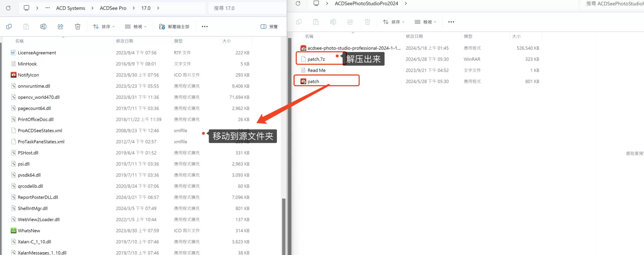Refresh the ACDSeePhotoStudioPro2024 folder
Screen dimensions: 644x255
(x=298, y=4)
